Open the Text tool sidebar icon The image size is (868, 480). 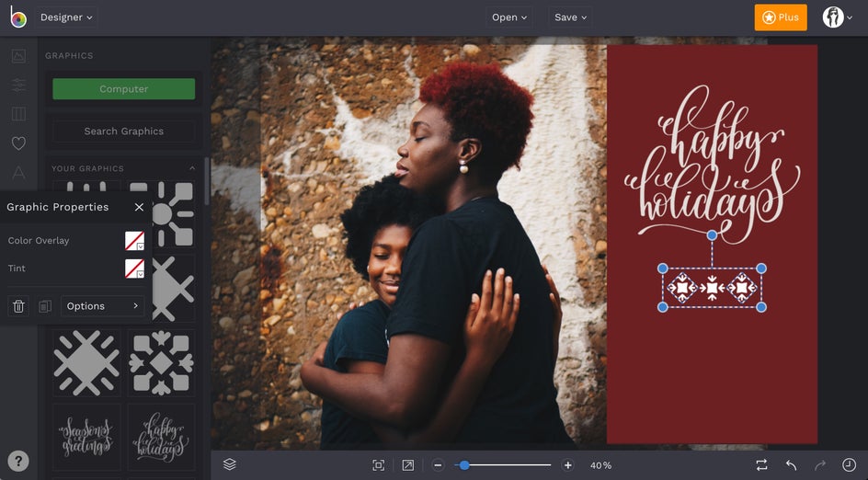coord(18,173)
